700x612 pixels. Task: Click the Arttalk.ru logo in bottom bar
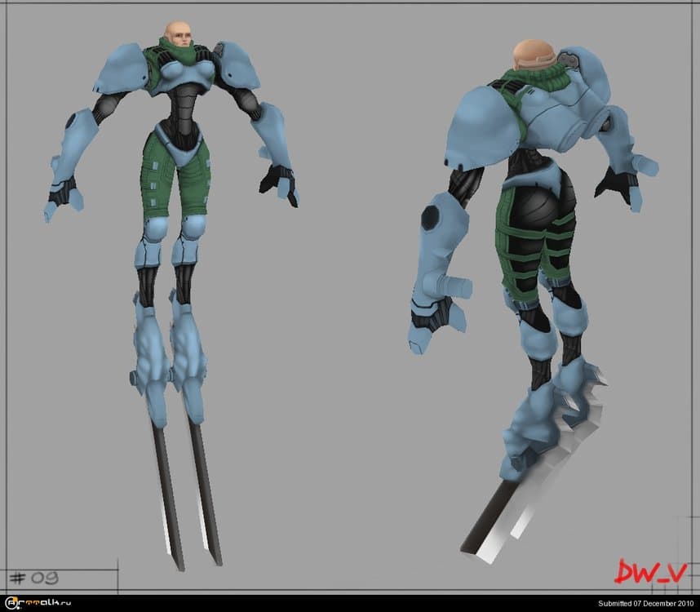(x=38, y=603)
